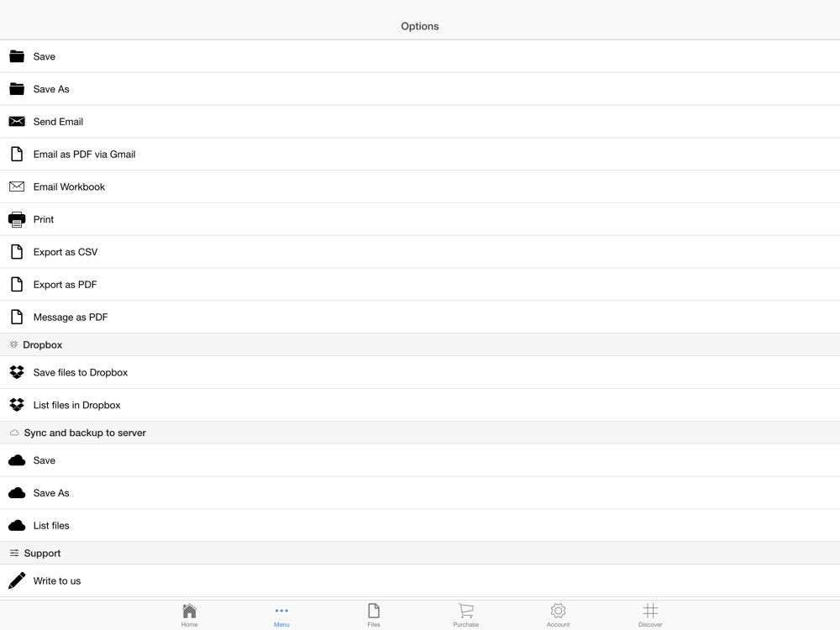
Task: Click cloud icon beside server Save
Action: (x=17, y=460)
